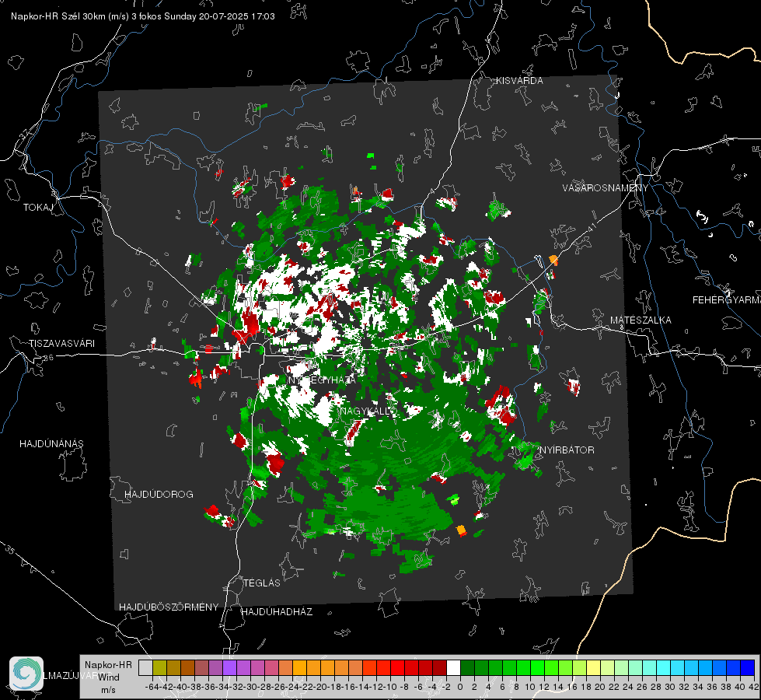Click the 42 value at the legend end
This screenshot has height=700, width=761.
pos(753,687)
